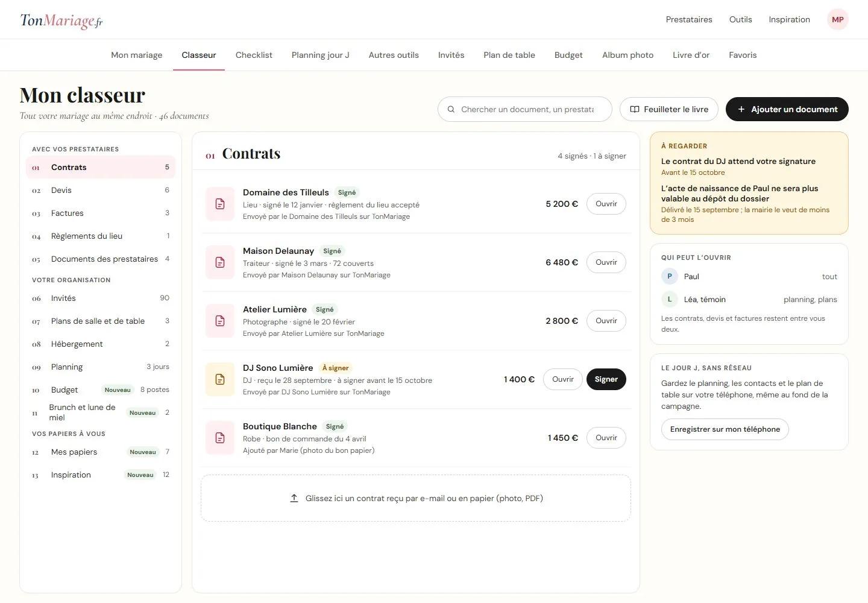This screenshot has height=603, width=868.
Task: Click Feuilleter le livre button
Action: pos(669,109)
